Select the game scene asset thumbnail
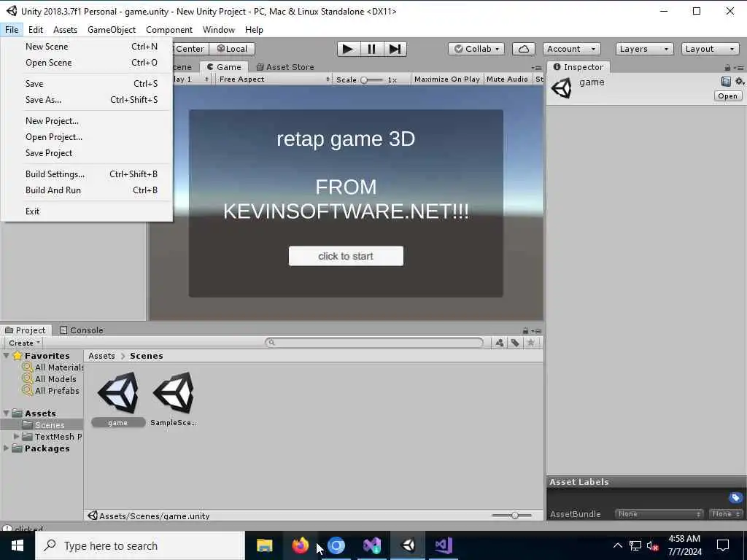 [x=118, y=393]
